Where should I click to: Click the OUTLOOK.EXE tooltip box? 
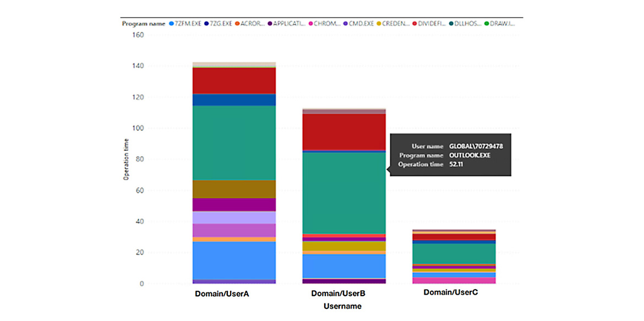(x=450, y=155)
